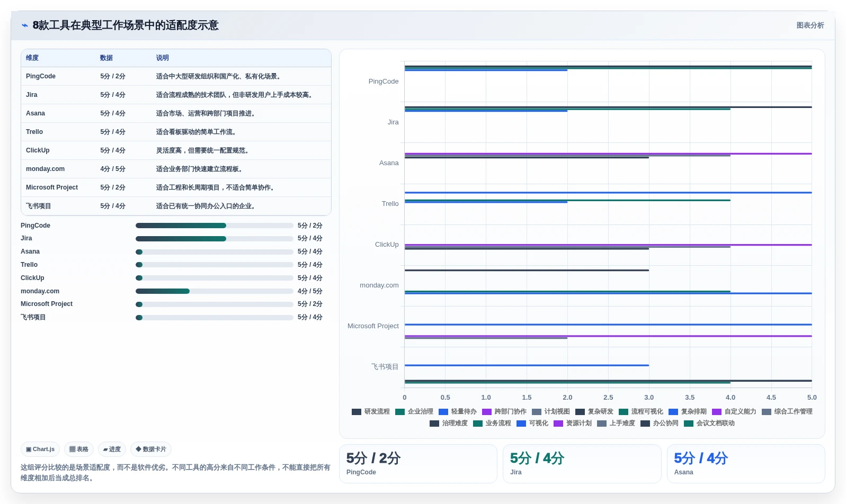
Task: Select the description 适合看板驱动的简单工作流。
Action: click(x=197, y=132)
